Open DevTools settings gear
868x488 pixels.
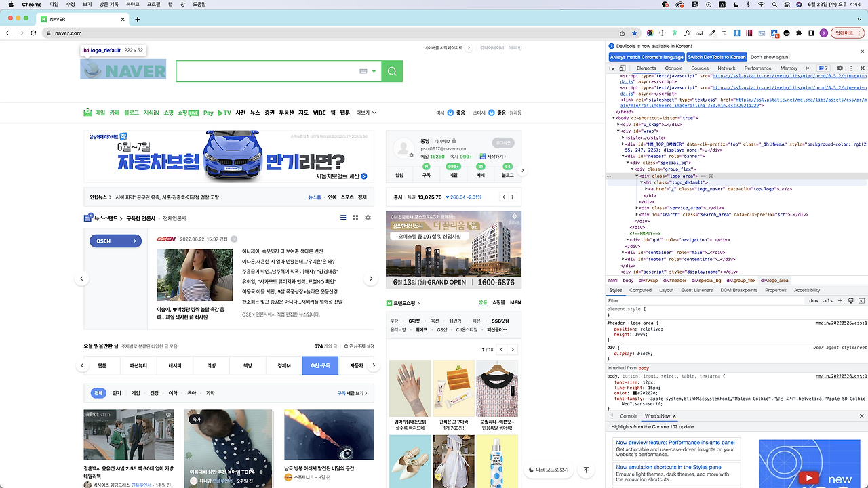[841, 68]
